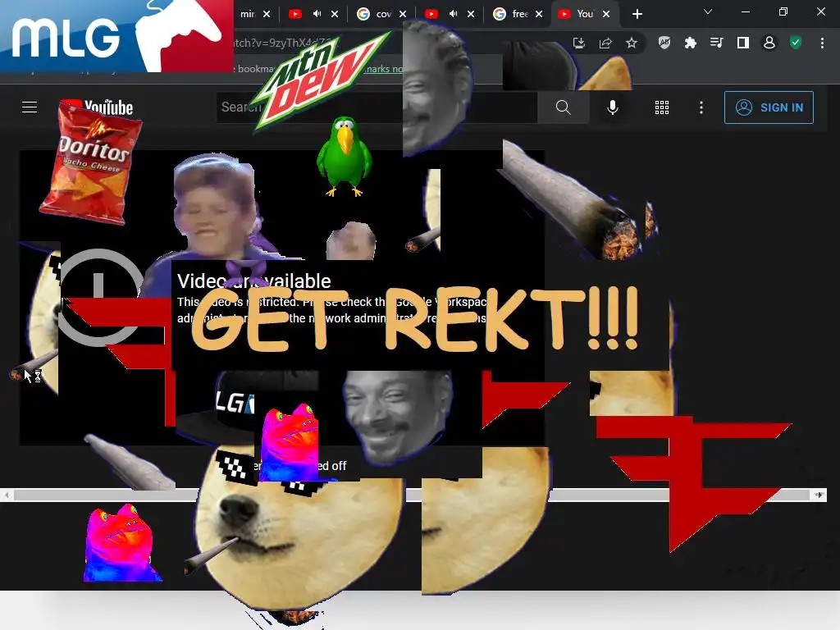Click the horizontal scrollbar left arrow
This screenshot has width=840, height=630.
[7, 495]
